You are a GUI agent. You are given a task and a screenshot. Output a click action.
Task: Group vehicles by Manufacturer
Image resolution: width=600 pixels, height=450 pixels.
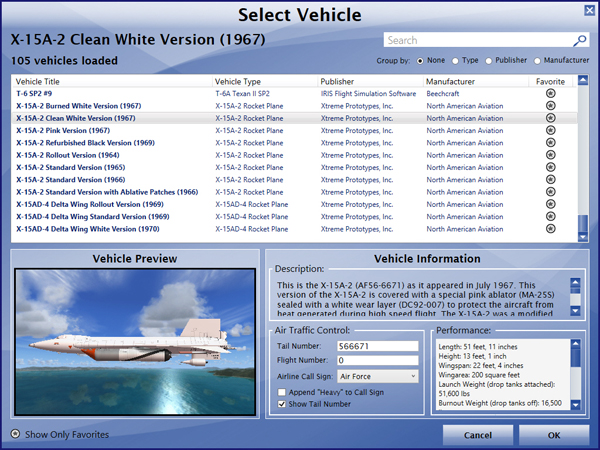click(537, 61)
